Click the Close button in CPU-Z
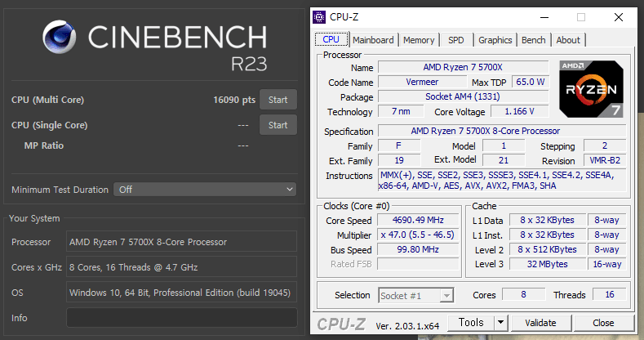 tap(603, 323)
